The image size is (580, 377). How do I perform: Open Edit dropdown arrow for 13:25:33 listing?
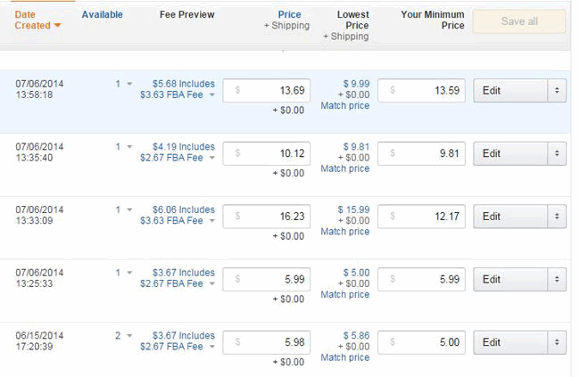(557, 279)
